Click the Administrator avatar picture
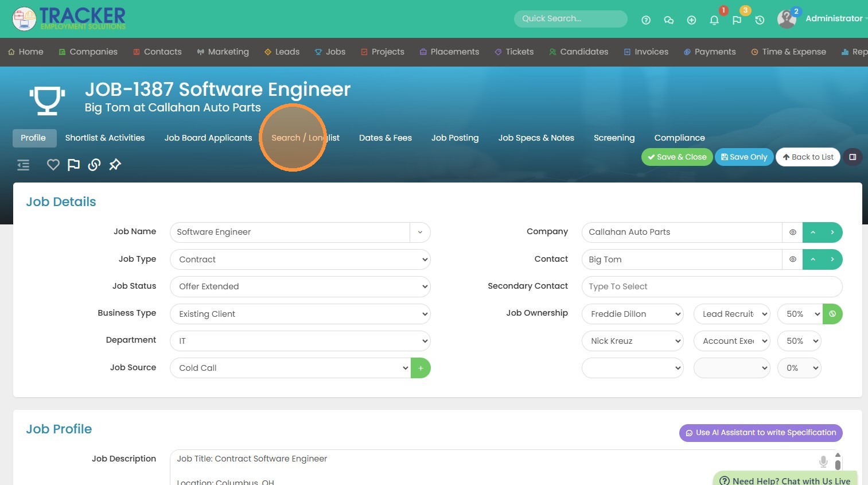Viewport: 868px width, 485px height. pyautogui.click(x=787, y=19)
